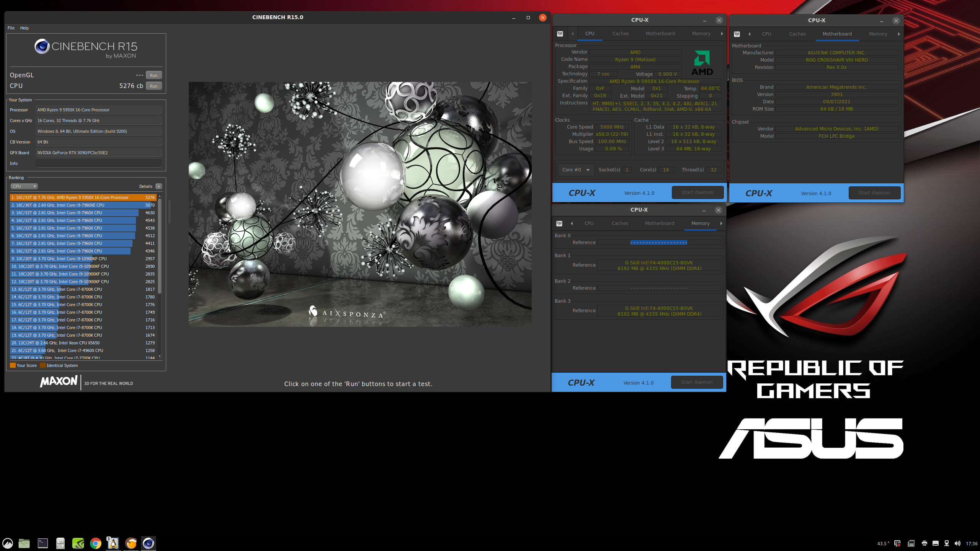Open the CPU ranking type dropdown
Viewport: 980px width, 551px height.
click(x=24, y=186)
